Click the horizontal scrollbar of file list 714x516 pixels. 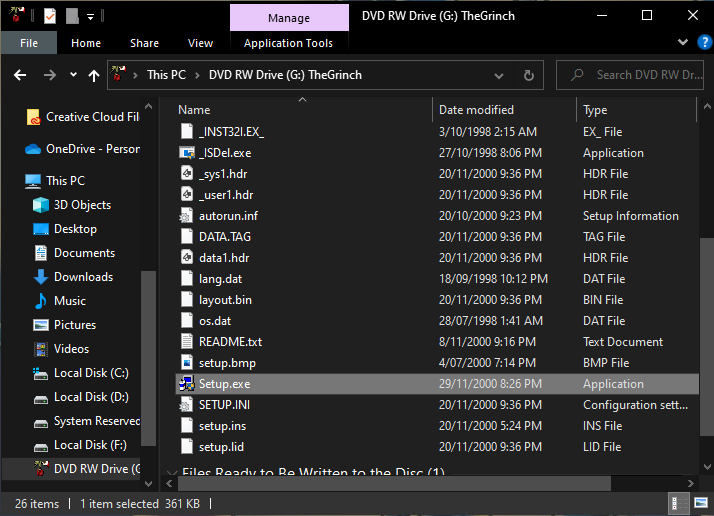click(x=394, y=483)
